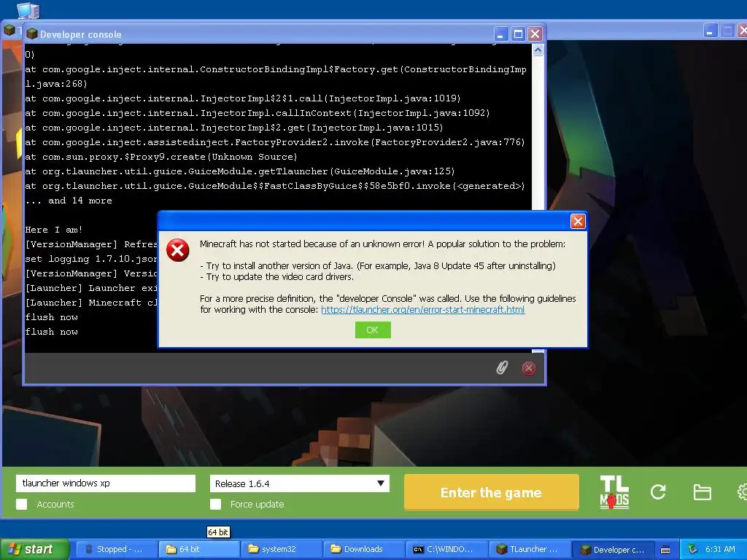Switch to C:\WINDO... command prompt taskbar item

coord(446,550)
